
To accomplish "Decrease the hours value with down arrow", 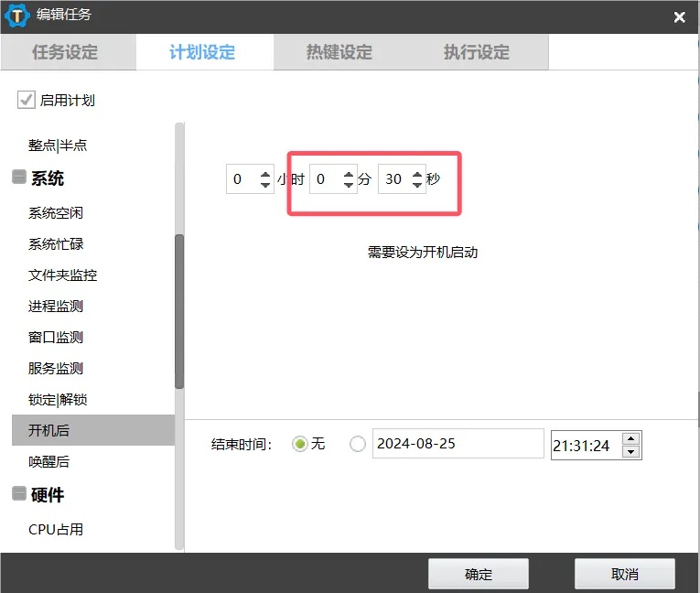I will (265, 184).
